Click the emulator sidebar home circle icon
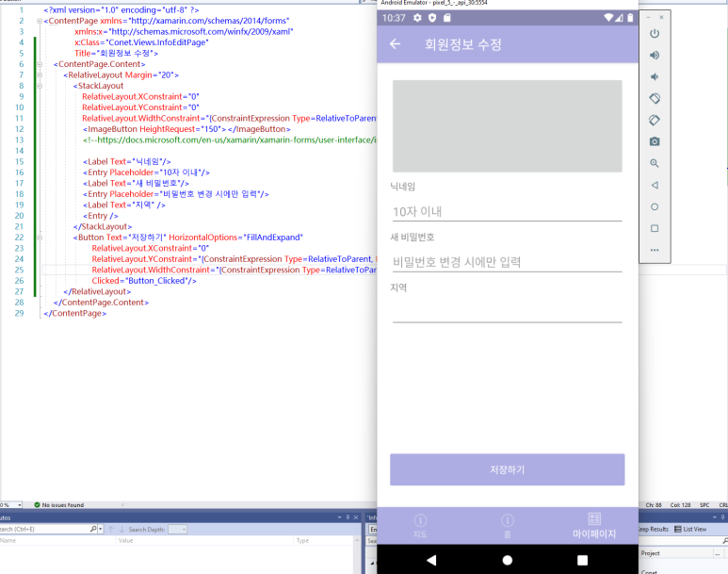This screenshot has height=574, width=728. (655, 206)
